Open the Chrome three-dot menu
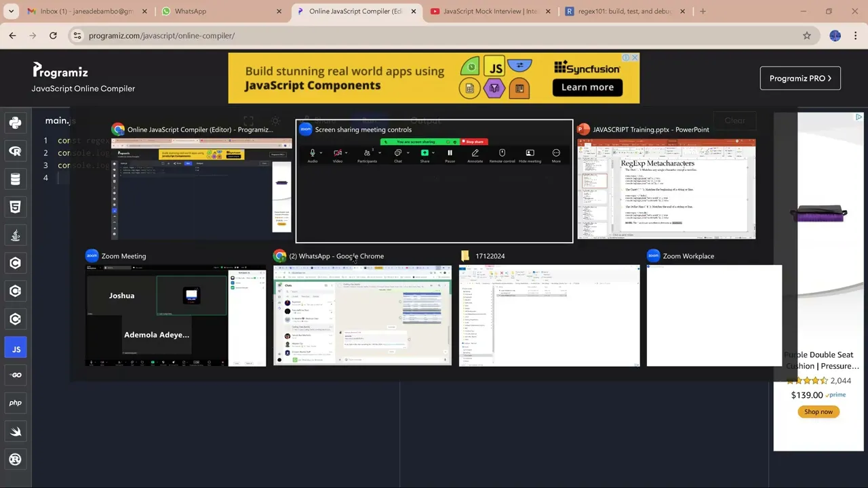 (x=856, y=35)
